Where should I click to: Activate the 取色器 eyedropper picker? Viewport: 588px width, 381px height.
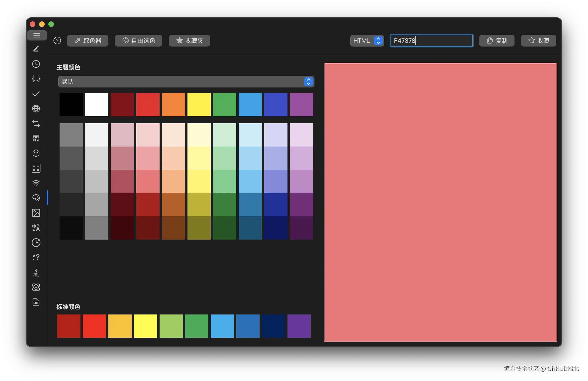87,40
